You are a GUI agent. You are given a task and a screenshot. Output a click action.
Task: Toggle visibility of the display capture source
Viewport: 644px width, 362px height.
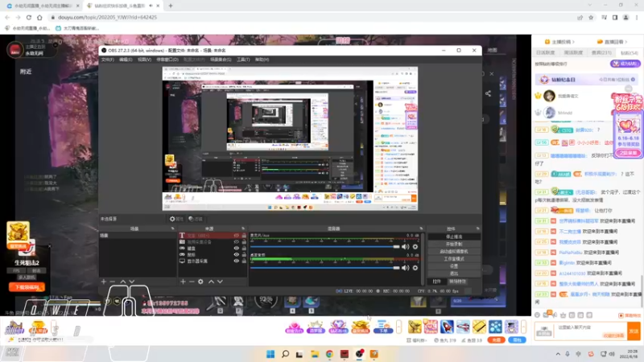(x=236, y=261)
